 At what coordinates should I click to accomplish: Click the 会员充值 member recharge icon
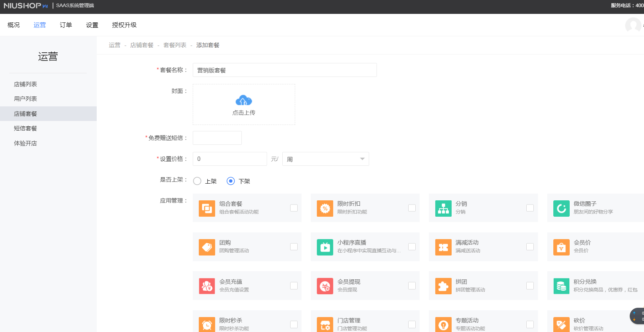207,286
